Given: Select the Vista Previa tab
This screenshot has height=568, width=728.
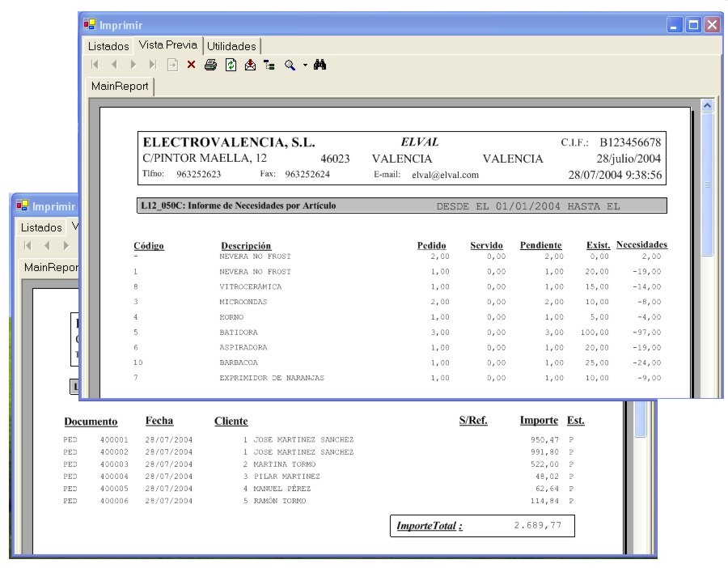Looking at the screenshot, I should click(x=168, y=45).
